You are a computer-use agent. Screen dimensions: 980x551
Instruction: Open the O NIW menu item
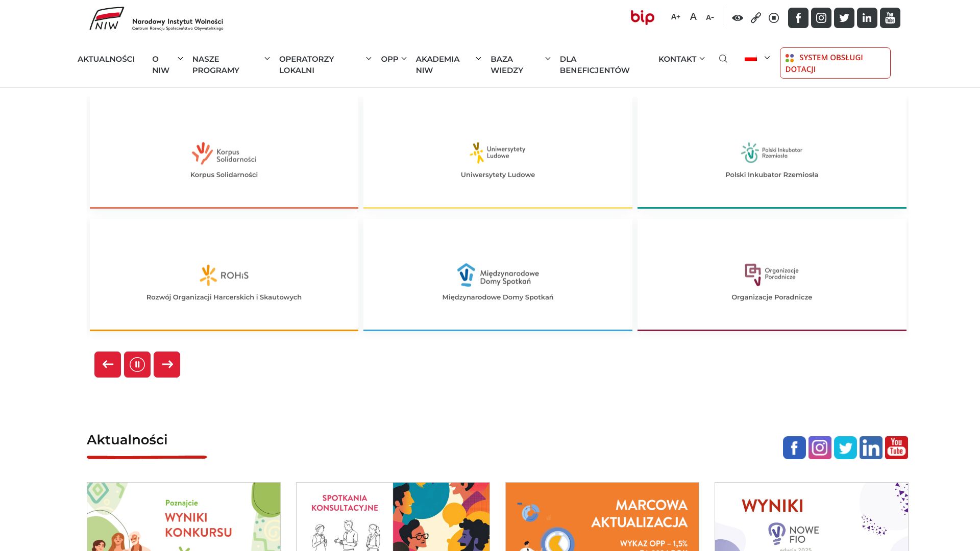pyautogui.click(x=161, y=65)
